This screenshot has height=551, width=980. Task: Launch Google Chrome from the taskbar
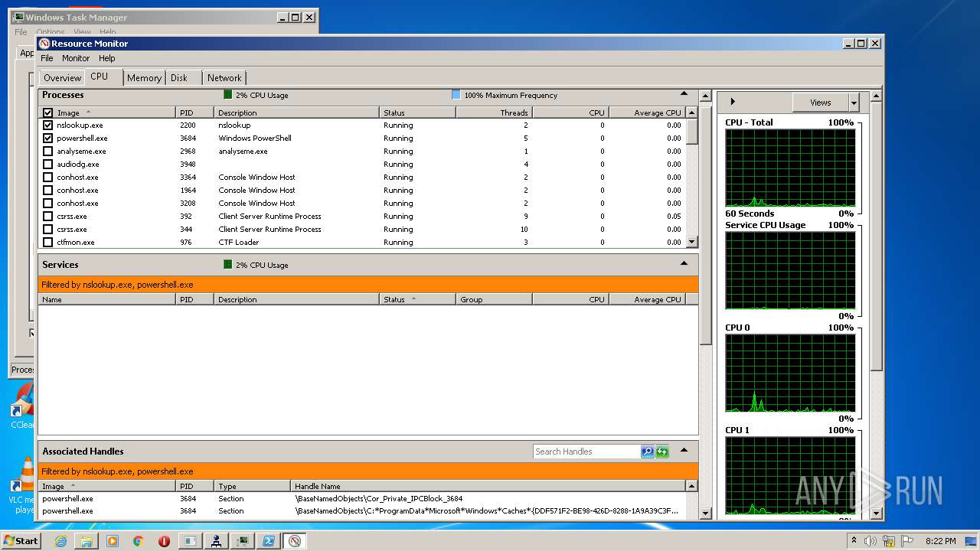(x=138, y=541)
